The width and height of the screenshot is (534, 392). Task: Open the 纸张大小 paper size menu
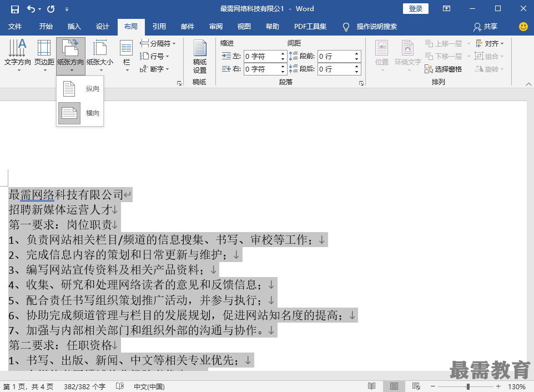click(x=100, y=56)
